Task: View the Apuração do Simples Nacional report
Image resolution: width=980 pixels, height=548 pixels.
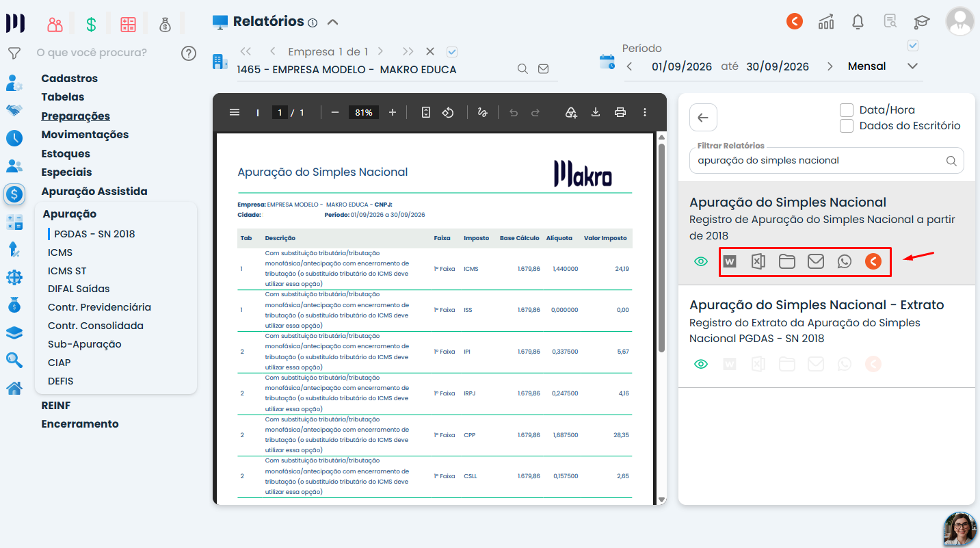Action: (x=700, y=261)
